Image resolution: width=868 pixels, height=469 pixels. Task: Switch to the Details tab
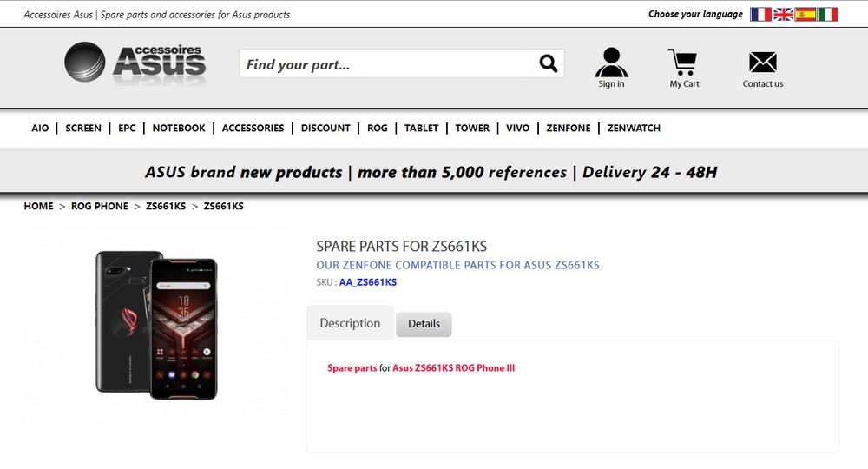click(x=424, y=324)
